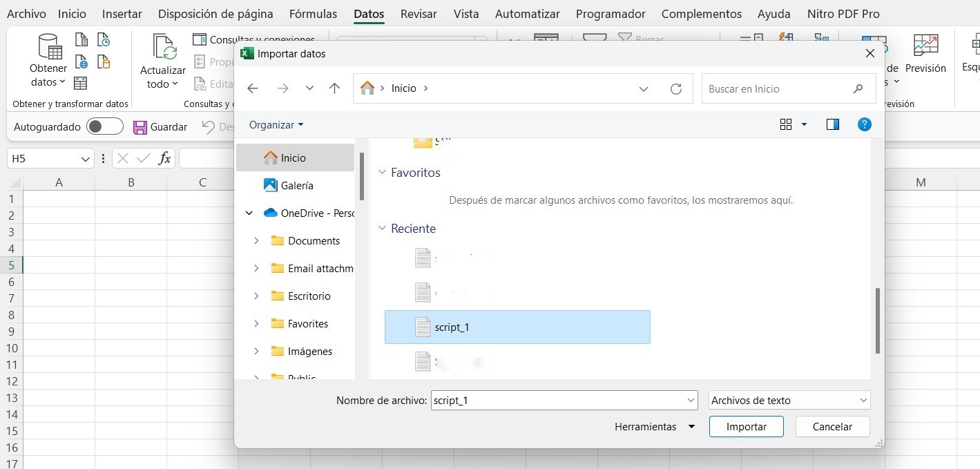This screenshot has width=980, height=469.
Task: Select the script_1 file
Action: [517, 327]
